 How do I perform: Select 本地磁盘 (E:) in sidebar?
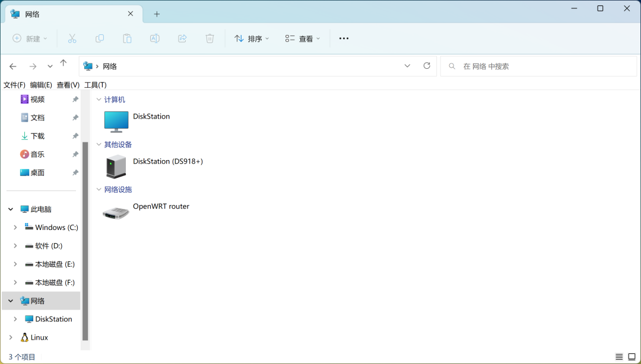pos(50,264)
